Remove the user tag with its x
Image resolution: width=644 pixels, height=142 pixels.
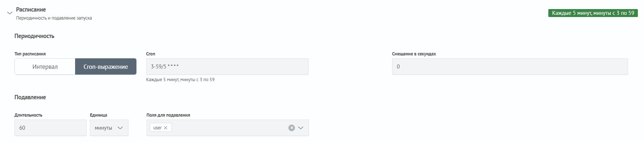click(x=166, y=128)
